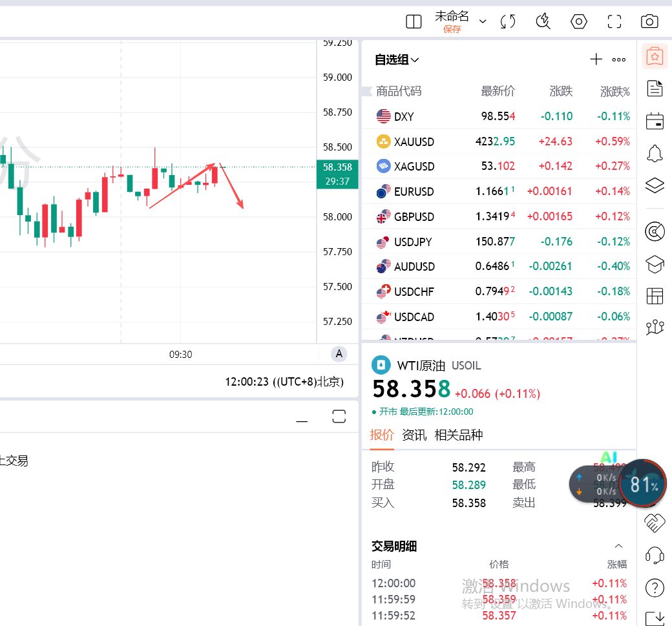Viewport: 672px width, 626px height.
Task: Open the news document sidebar icon
Action: coord(655,89)
